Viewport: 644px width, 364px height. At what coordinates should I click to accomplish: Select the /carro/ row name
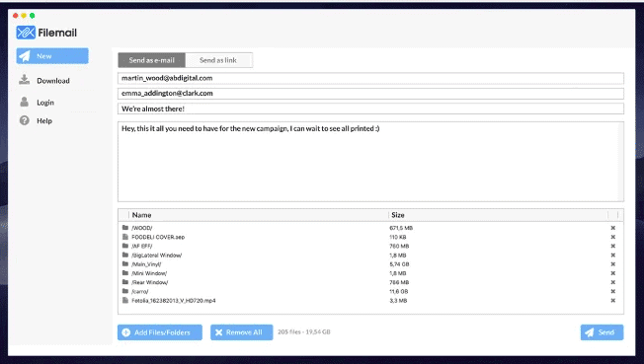click(x=140, y=291)
